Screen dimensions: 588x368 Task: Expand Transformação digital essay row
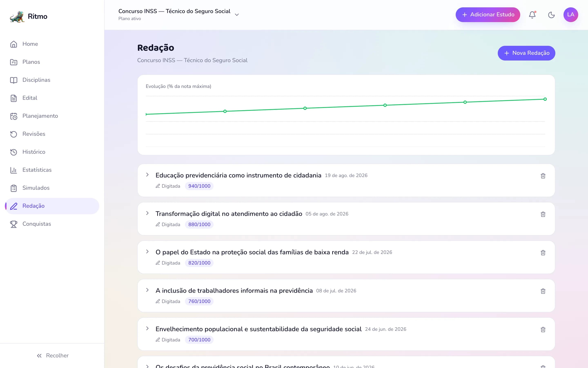click(x=147, y=213)
